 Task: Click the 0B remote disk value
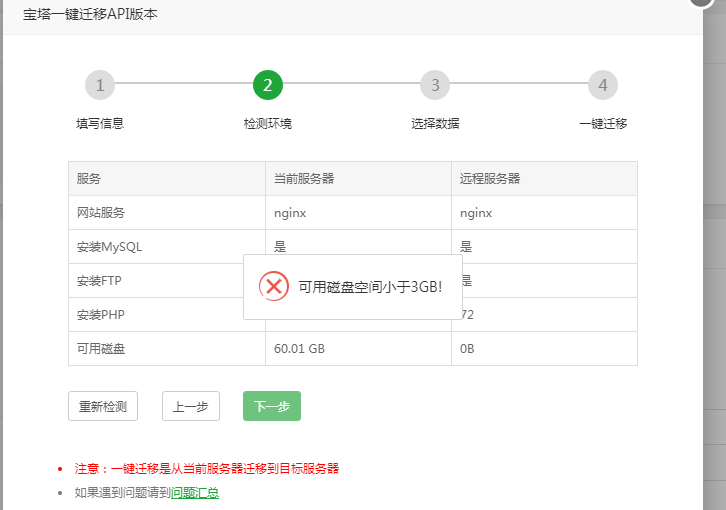coord(467,348)
